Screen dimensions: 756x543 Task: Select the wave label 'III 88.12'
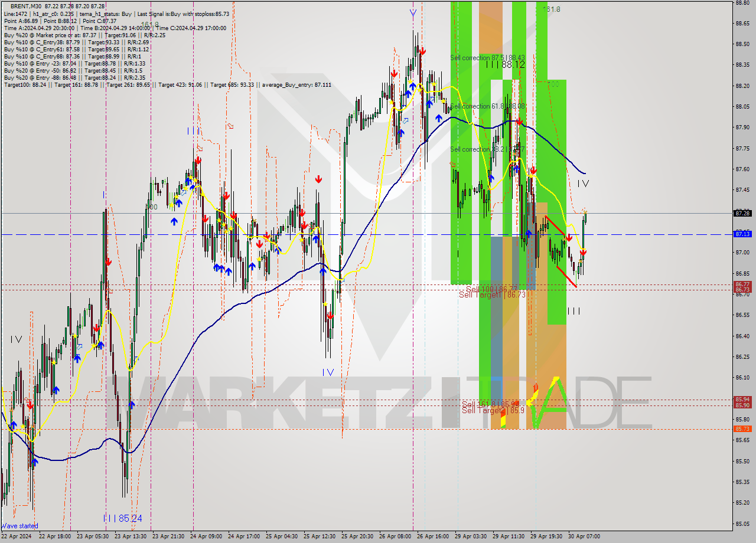tap(505, 64)
